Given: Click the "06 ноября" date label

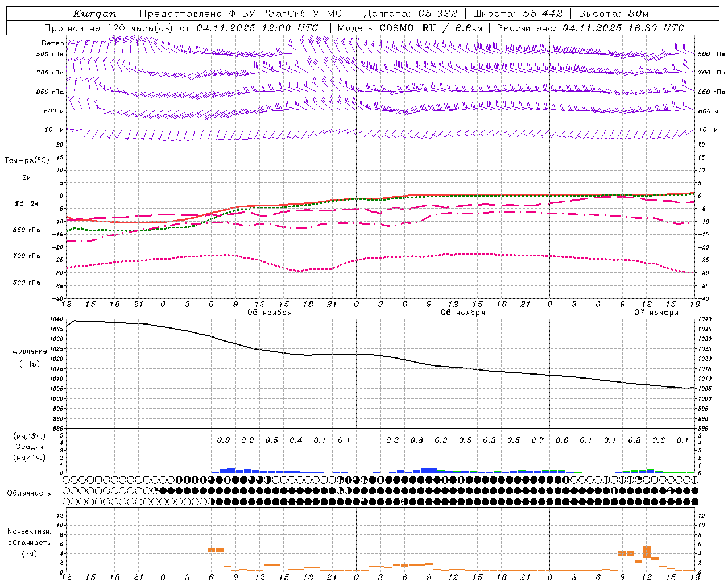Looking at the screenshot, I should pyautogui.click(x=463, y=313).
